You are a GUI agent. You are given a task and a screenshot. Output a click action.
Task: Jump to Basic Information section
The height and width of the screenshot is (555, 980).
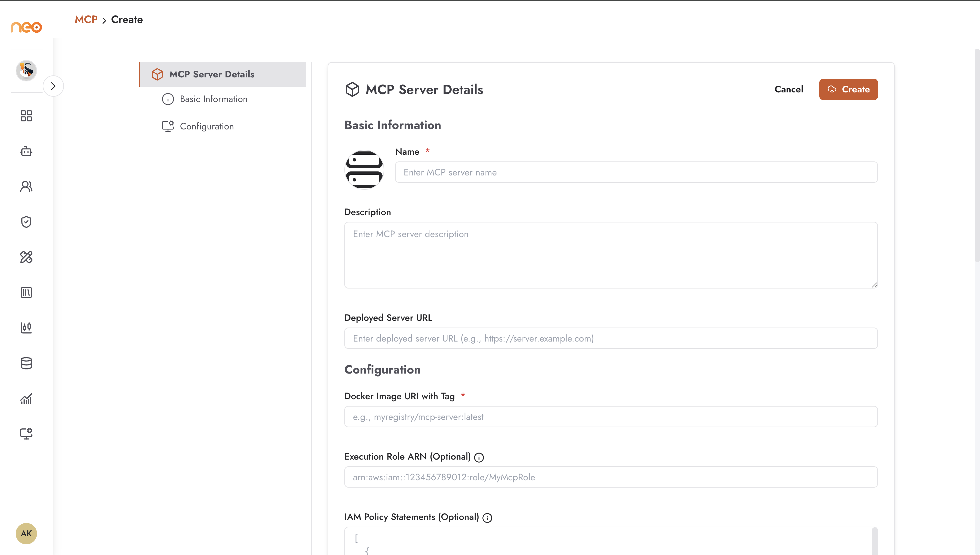213,99
